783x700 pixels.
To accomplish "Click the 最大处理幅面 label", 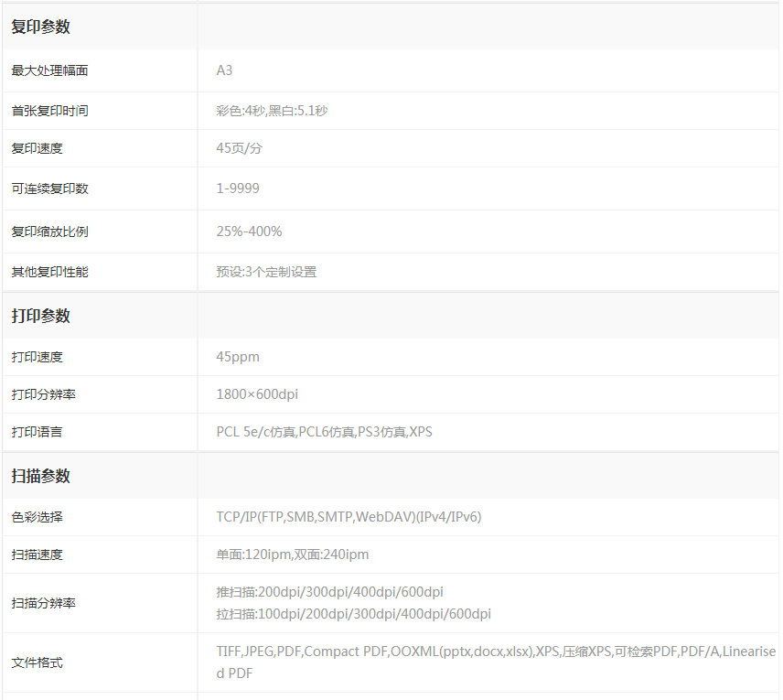I will point(49,70).
